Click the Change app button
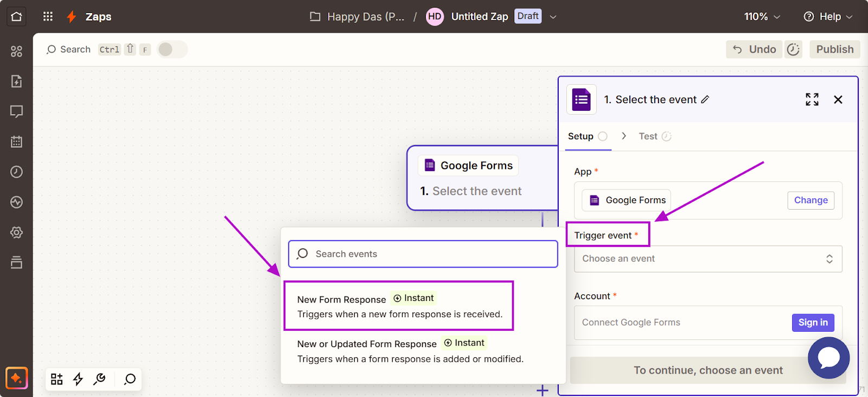Image resolution: width=868 pixels, height=397 pixels. 811,200
